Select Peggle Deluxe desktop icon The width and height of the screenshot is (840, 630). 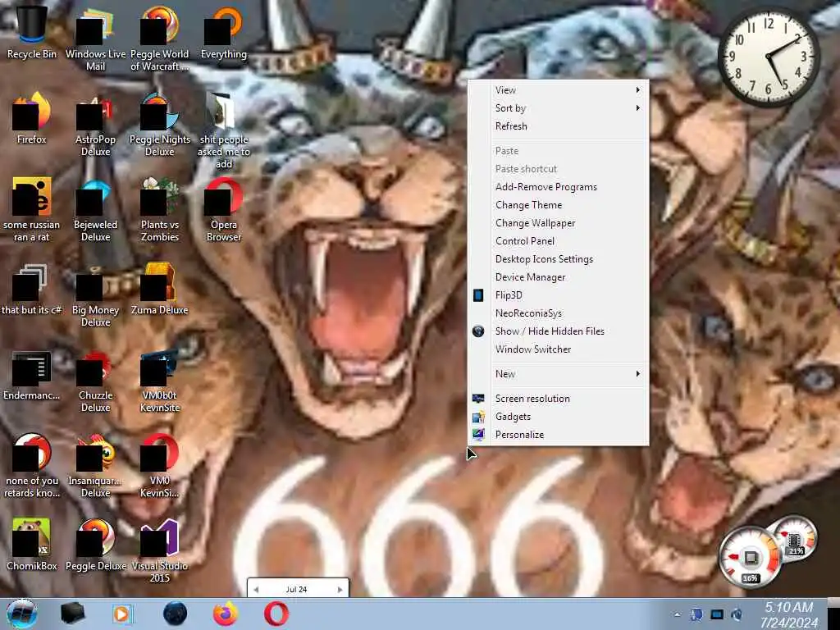(95, 545)
